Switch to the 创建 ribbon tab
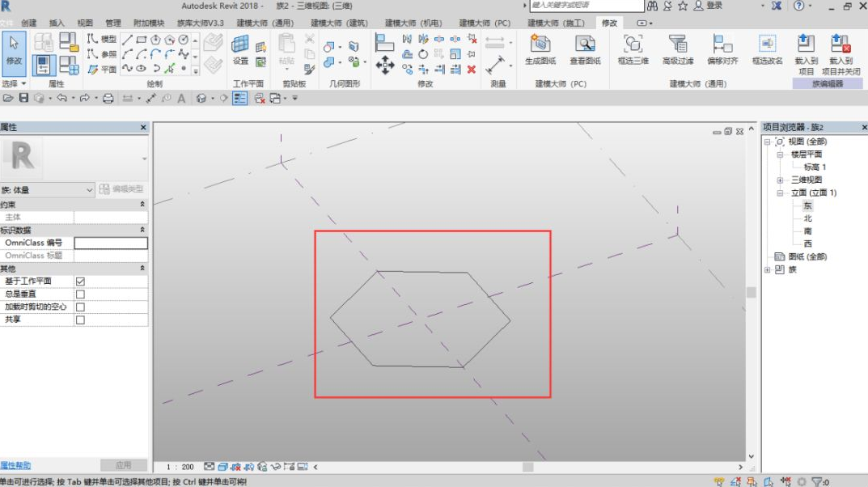868x487 pixels. (x=29, y=23)
